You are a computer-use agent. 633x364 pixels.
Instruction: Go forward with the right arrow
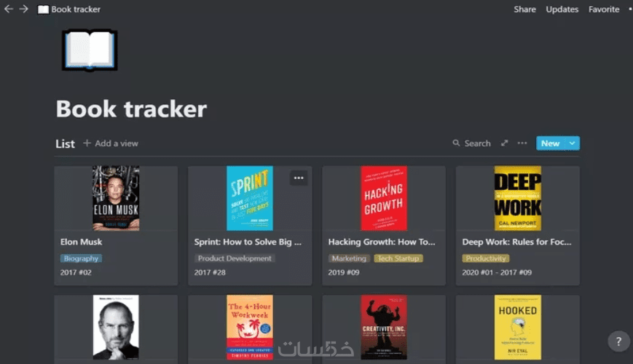click(x=24, y=9)
